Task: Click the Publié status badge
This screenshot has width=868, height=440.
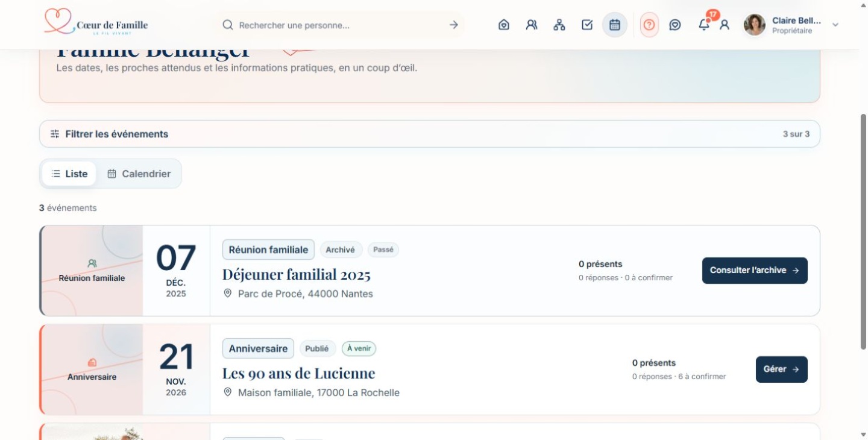Action: click(317, 348)
